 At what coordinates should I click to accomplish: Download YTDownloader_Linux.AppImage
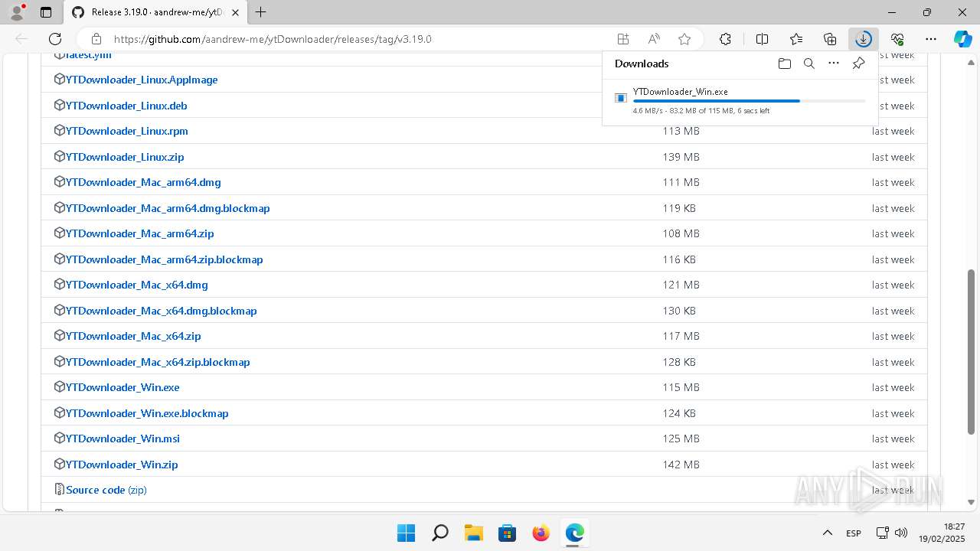click(142, 80)
